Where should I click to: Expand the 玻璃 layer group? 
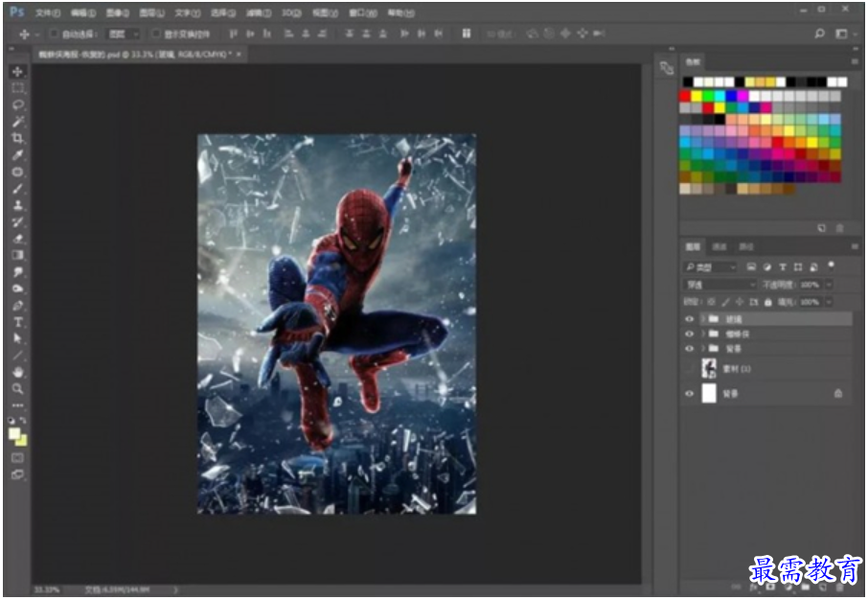(x=703, y=319)
